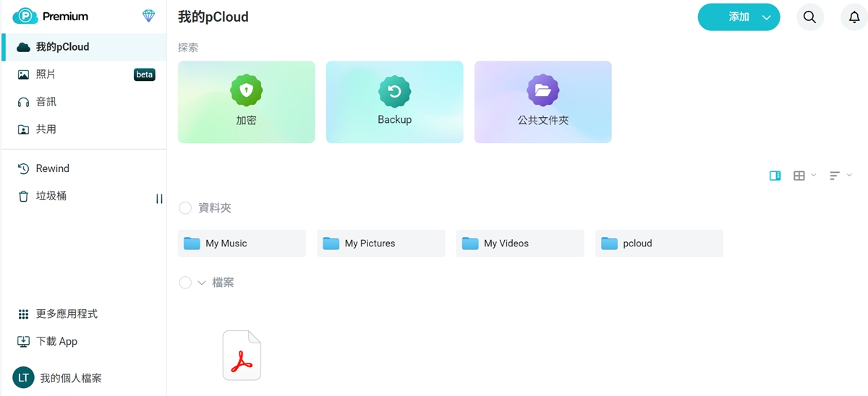Expand the 添加 dropdown arrow

point(767,17)
